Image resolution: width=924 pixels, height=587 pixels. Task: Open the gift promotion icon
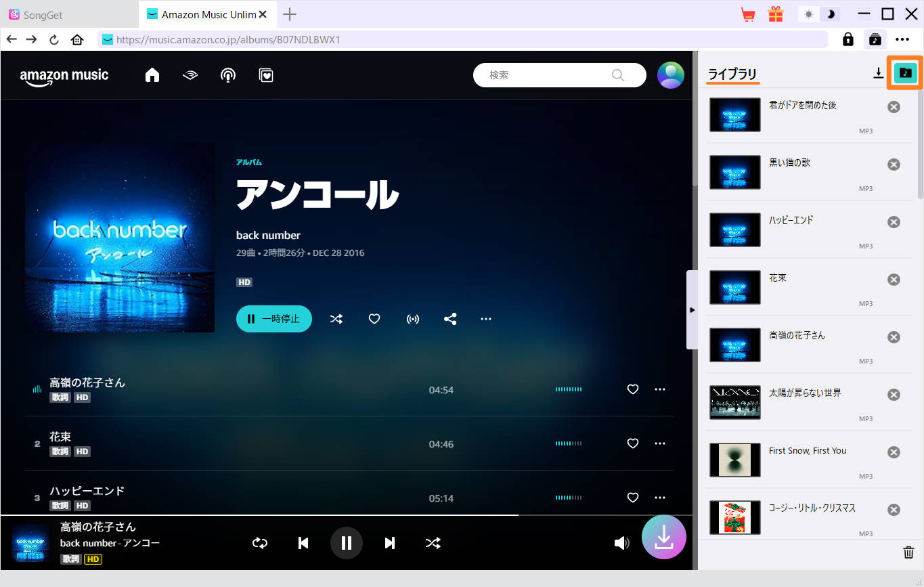point(775,14)
